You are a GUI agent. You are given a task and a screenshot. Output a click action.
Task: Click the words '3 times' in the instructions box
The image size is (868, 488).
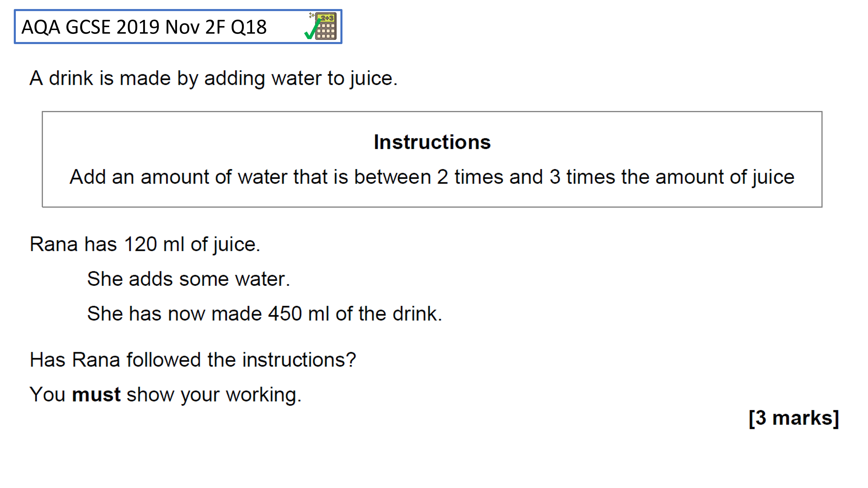[x=582, y=177]
